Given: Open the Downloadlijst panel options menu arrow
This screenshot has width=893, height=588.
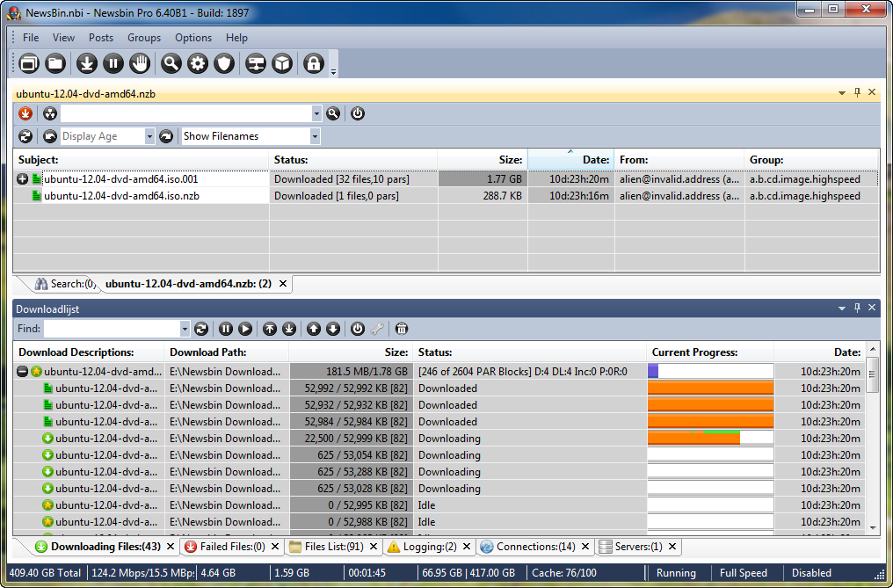Looking at the screenshot, I should click(842, 309).
